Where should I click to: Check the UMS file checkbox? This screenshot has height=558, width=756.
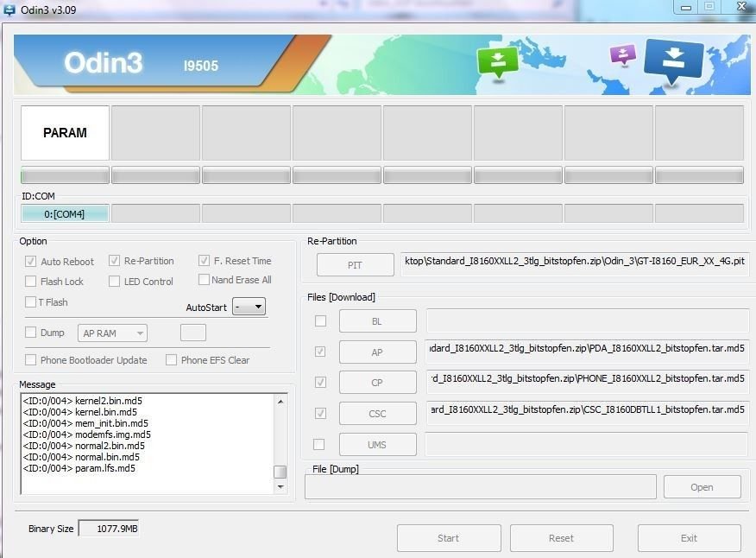pyautogui.click(x=318, y=444)
